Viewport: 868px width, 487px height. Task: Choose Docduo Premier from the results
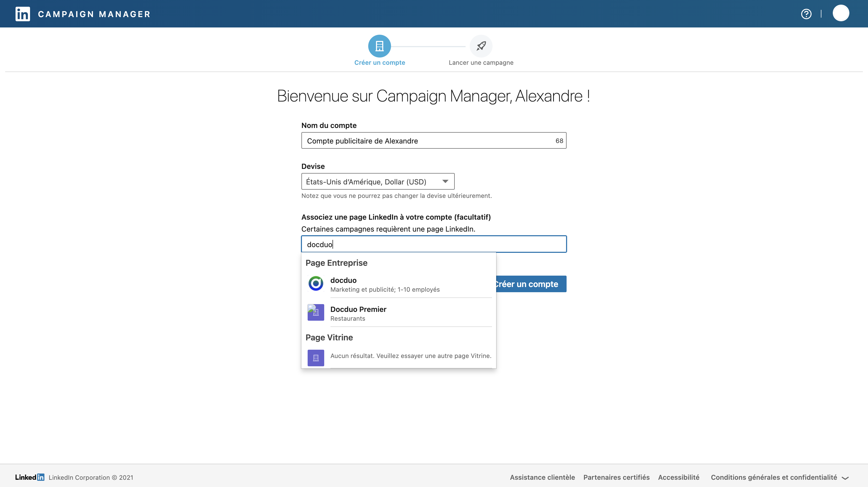[x=399, y=313]
